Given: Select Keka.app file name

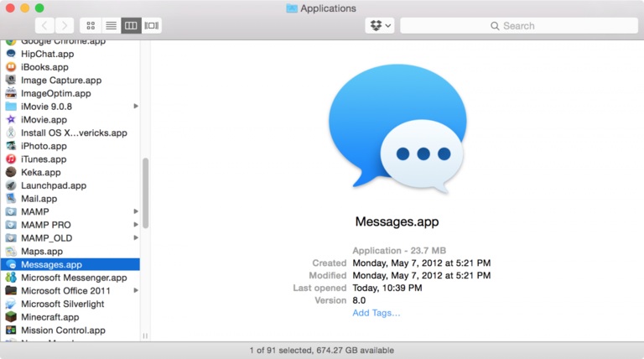Looking at the screenshot, I should click(x=40, y=172).
